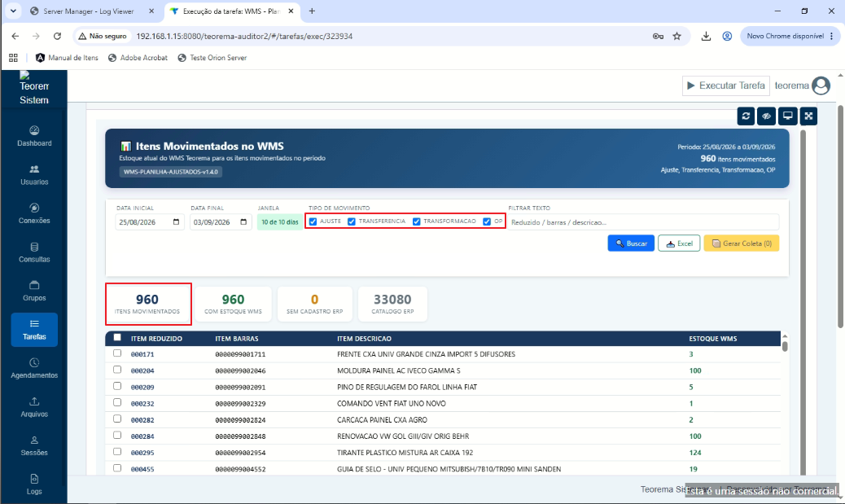The image size is (845, 504).
Task: Go to Conexões in the sidebar
Action: point(34,213)
